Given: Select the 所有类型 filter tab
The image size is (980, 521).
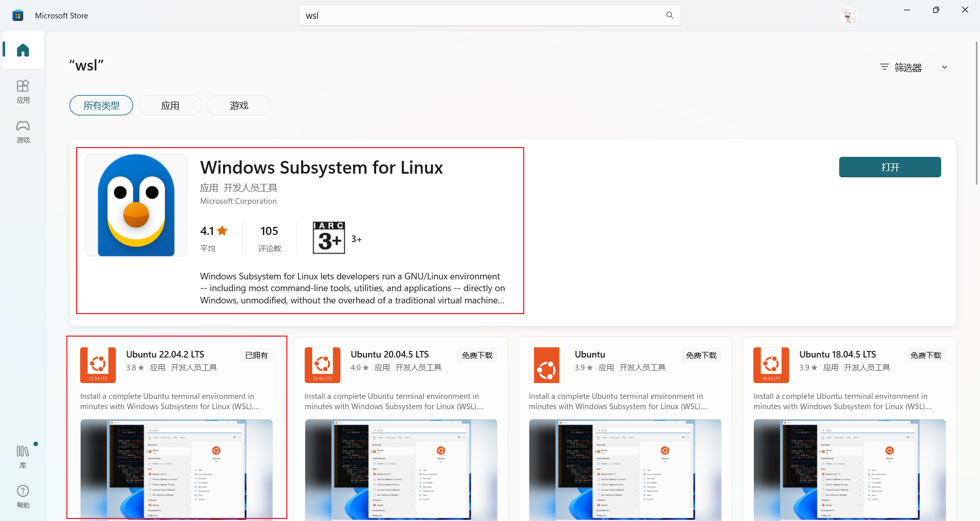Looking at the screenshot, I should (x=101, y=105).
